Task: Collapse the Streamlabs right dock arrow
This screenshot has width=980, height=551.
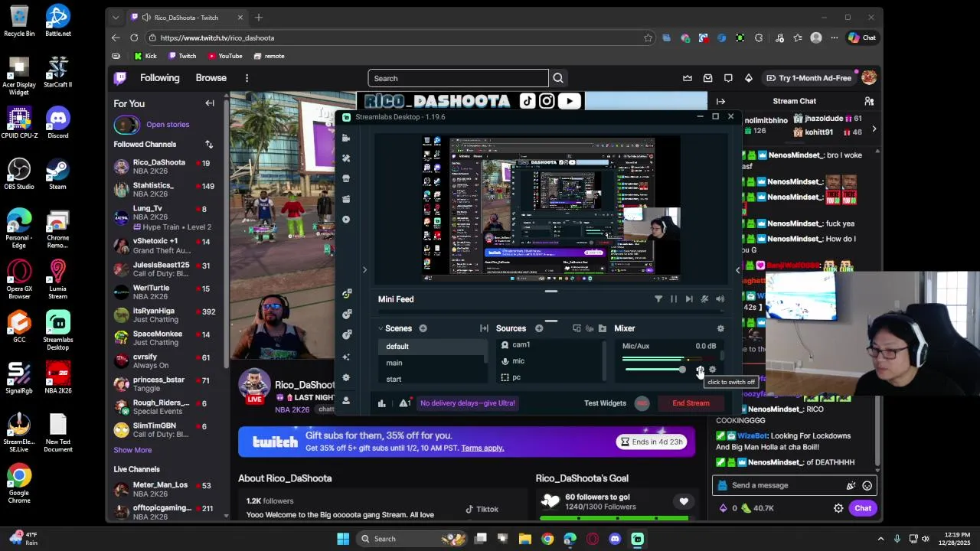Action: coord(738,269)
